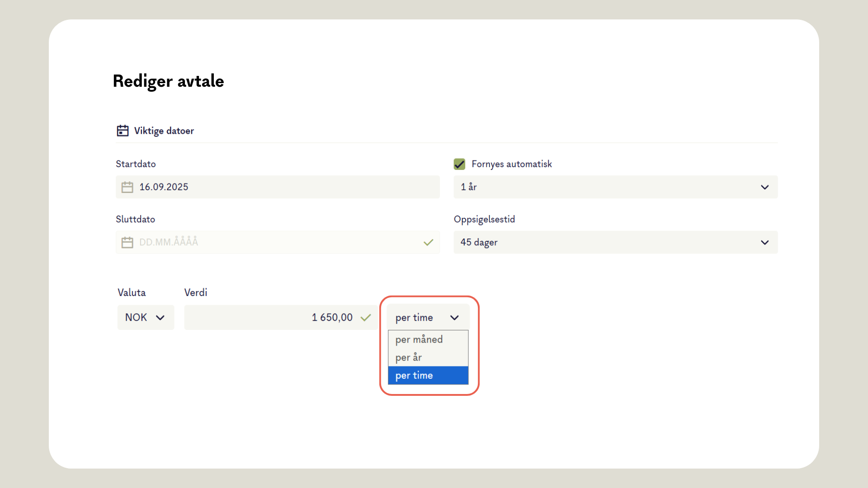Click the green checkmark beside 1 650,00
This screenshot has width=868, height=488.
point(366,318)
